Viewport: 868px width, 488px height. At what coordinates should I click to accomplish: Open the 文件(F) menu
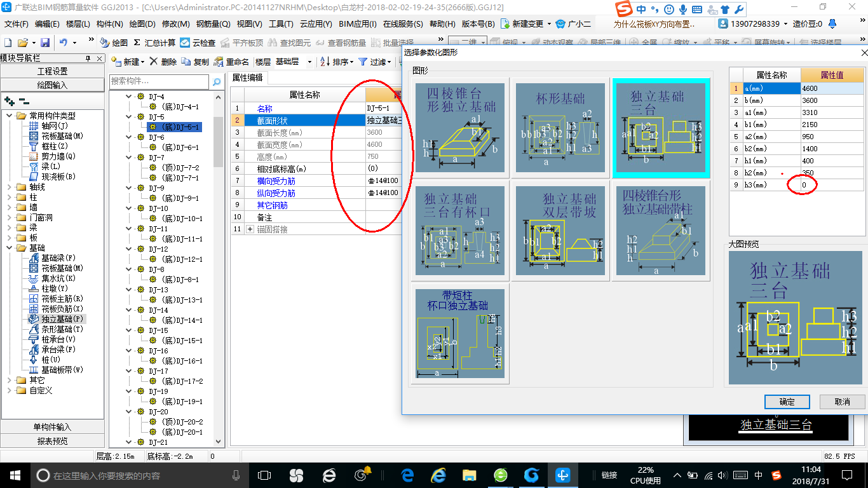tap(17, 24)
